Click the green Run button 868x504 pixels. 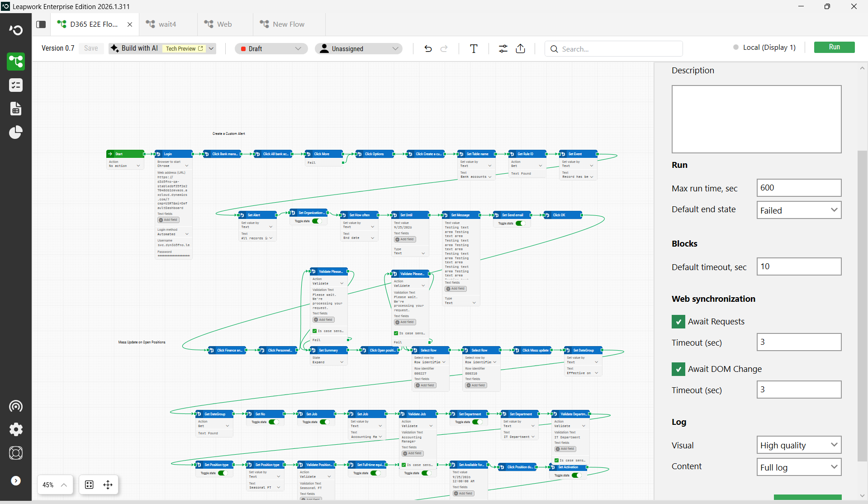point(834,47)
